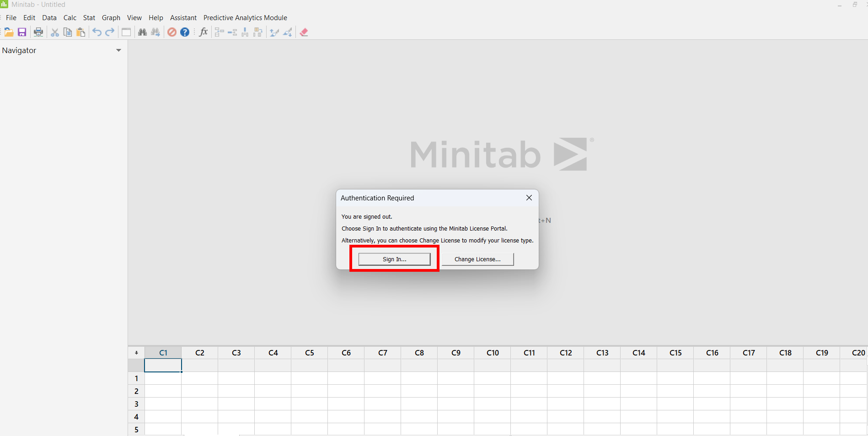868x436 pixels.
Task: Open the Calc menu
Action: point(70,18)
